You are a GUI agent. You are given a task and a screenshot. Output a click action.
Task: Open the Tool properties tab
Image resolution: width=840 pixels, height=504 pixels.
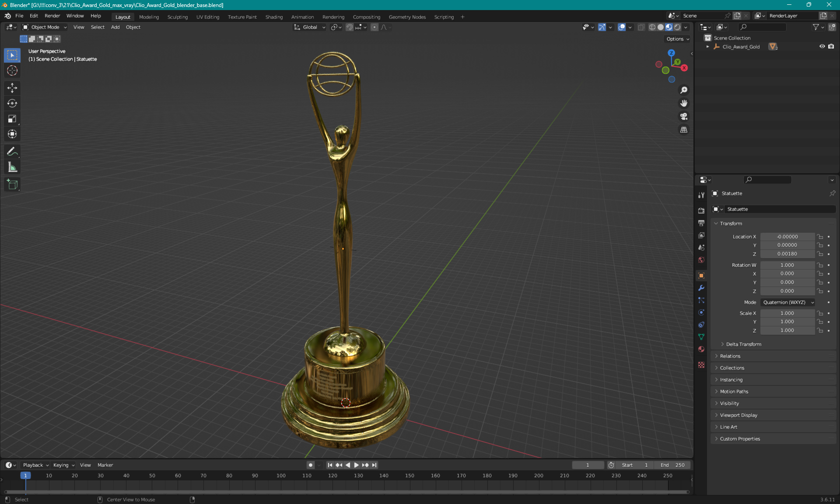tap(701, 195)
